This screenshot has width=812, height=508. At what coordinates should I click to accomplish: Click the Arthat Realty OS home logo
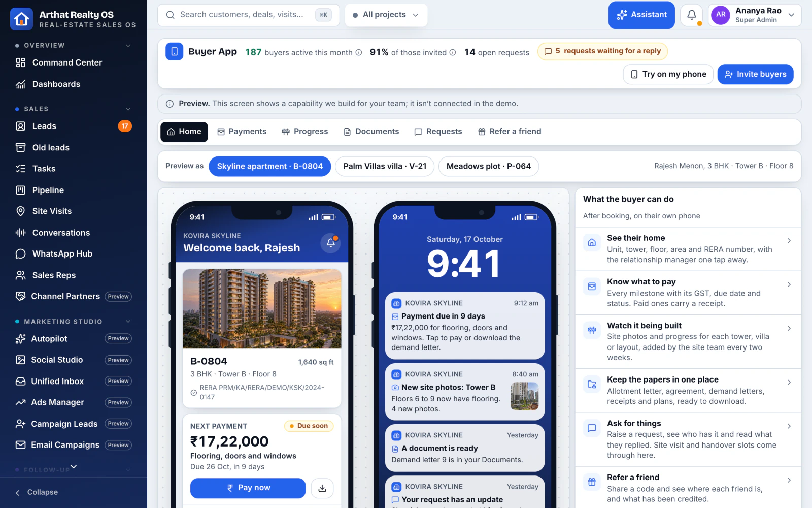pos(21,19)
